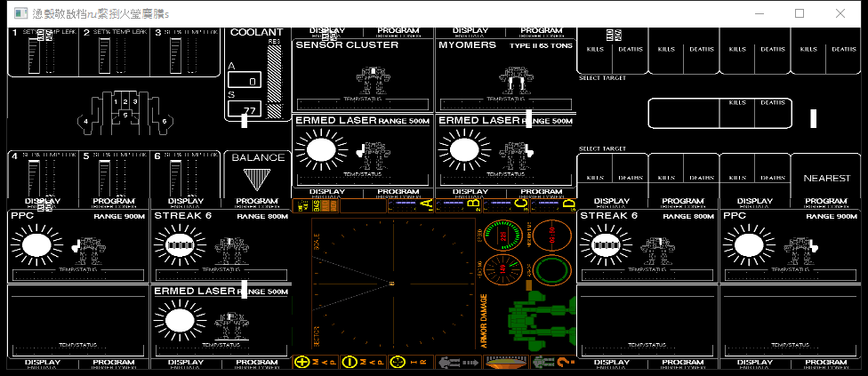
Task: Click the mech icon in the lower ERMED LASER panel
Action: (231, 325)
